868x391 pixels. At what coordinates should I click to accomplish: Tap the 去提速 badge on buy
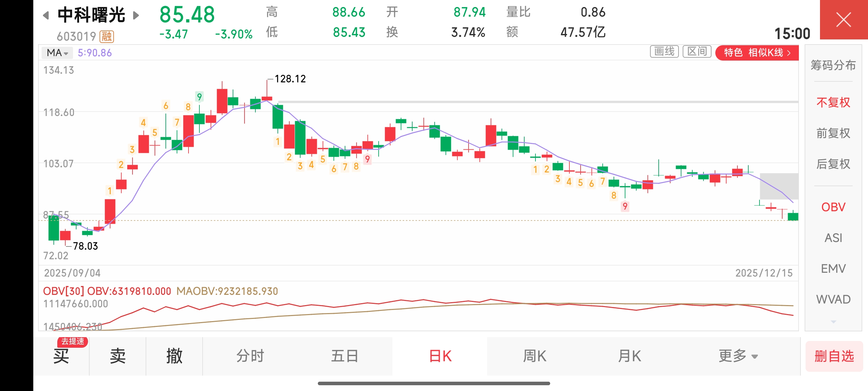[x=72, y=341]
